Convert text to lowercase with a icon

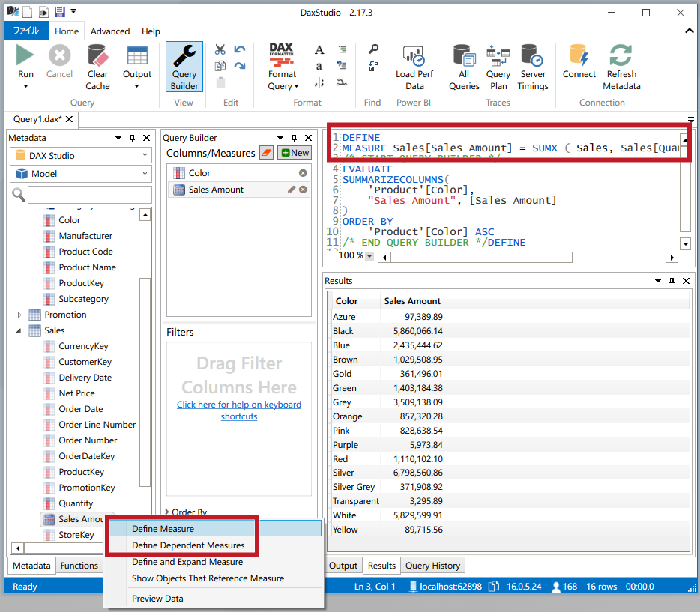319,66
